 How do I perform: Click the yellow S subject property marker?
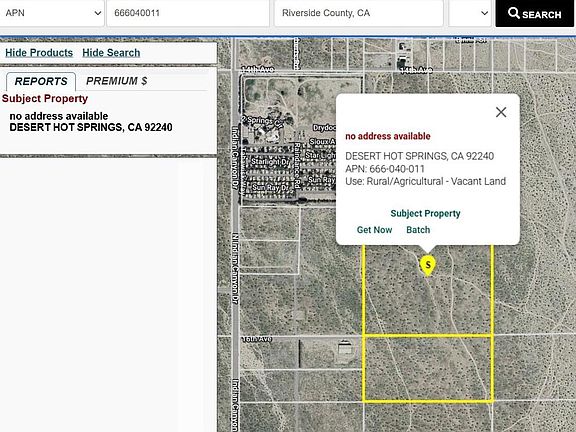(428, 265)
